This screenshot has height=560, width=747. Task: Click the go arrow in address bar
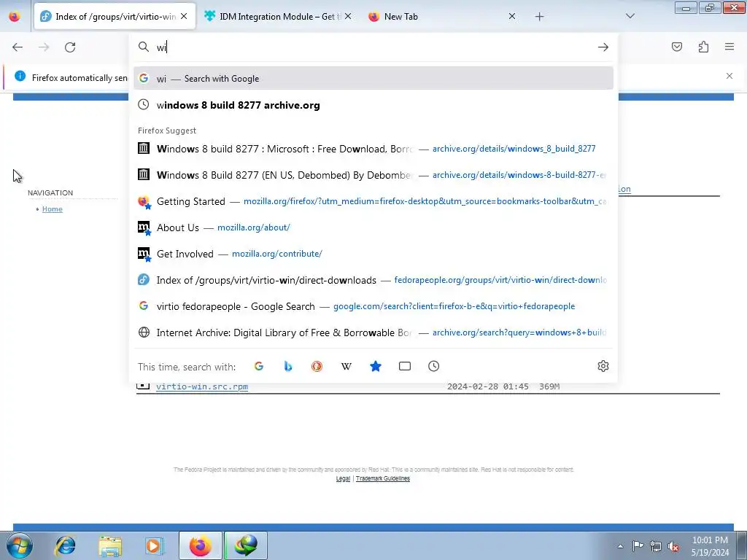tap(603, 47)
